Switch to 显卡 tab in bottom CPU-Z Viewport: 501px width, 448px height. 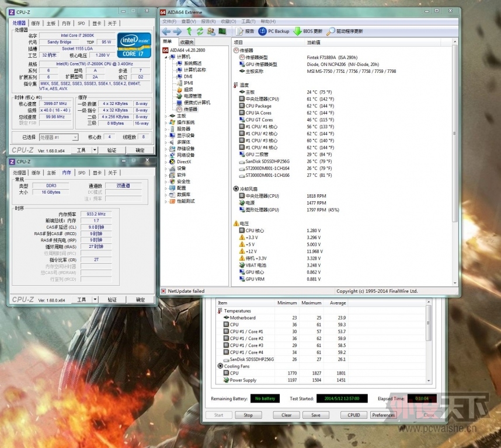coord(97,173)
